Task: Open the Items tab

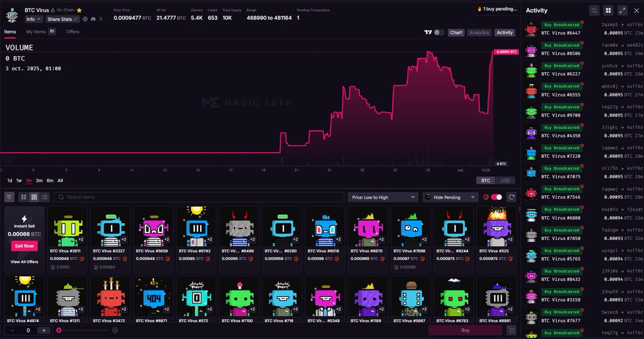Action: [10, 32]
